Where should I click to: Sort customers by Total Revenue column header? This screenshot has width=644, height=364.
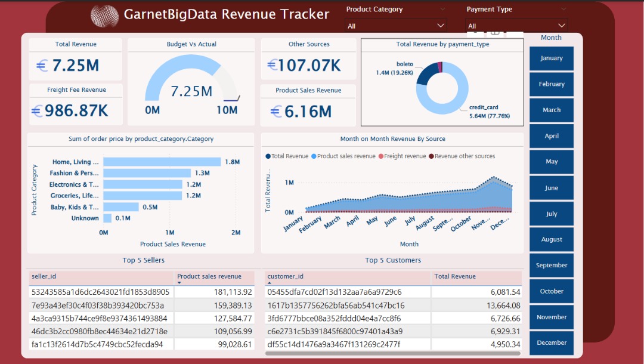(x=476, y=277)
